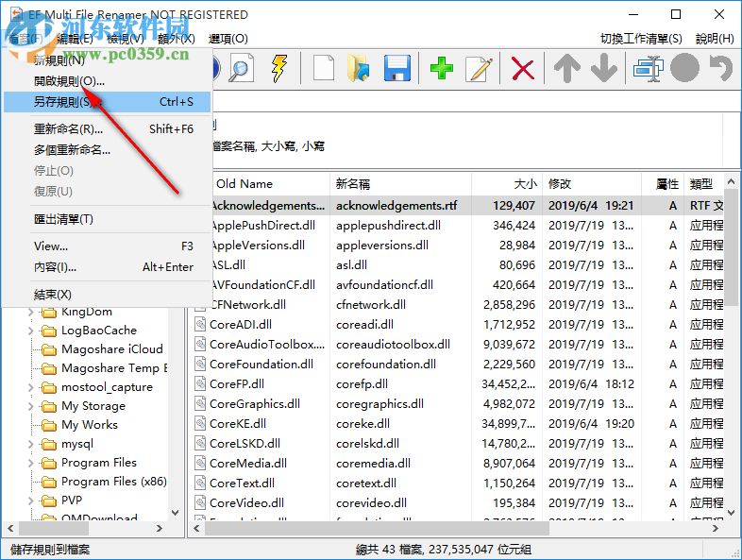Expand the PVP folder node
This screenshot has height=560, width=742.
(31, 501)
